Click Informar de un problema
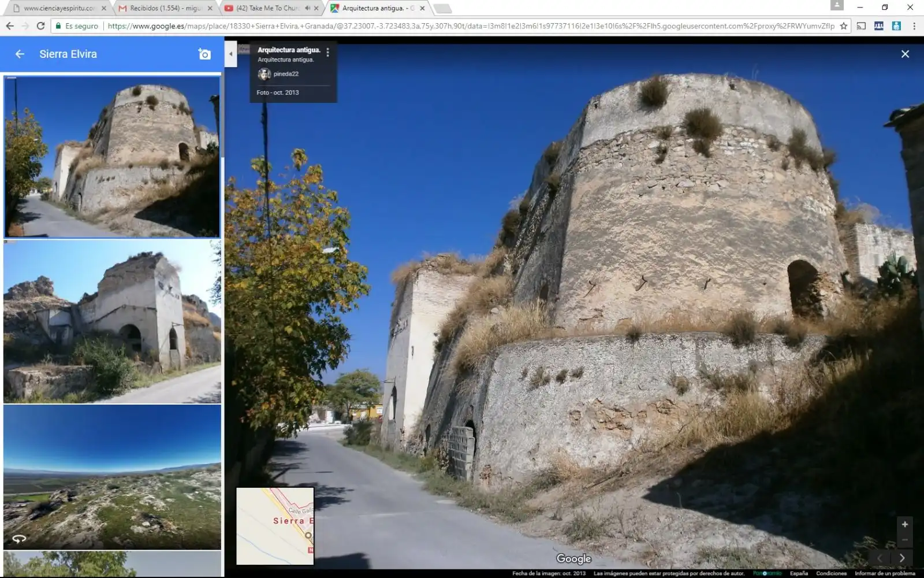Screen dimensions: 924x578 (x=885, y=573)
